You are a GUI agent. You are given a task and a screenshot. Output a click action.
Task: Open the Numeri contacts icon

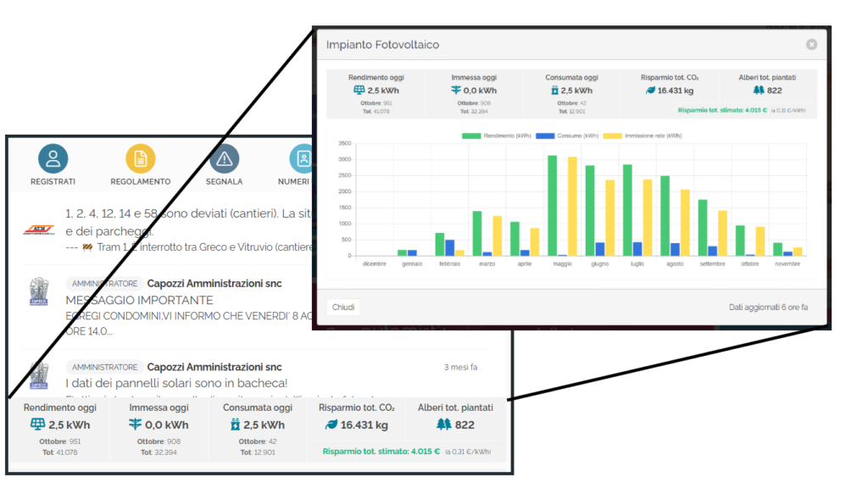pos(300,158)
